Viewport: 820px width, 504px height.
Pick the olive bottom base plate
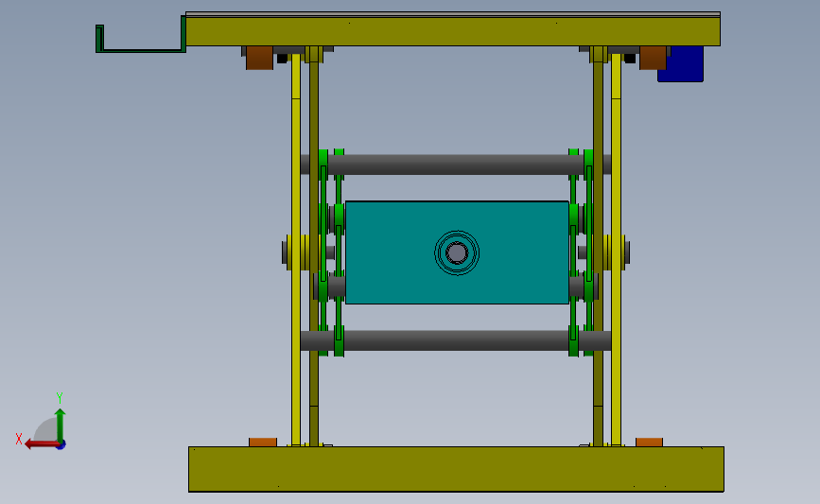coord(456,469)
